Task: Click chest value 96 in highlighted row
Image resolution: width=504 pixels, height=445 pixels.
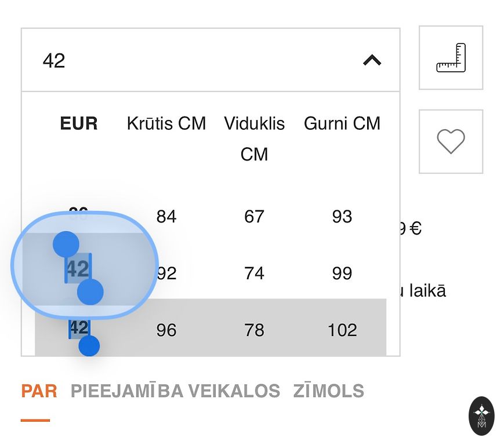Action: coord(166,330)
